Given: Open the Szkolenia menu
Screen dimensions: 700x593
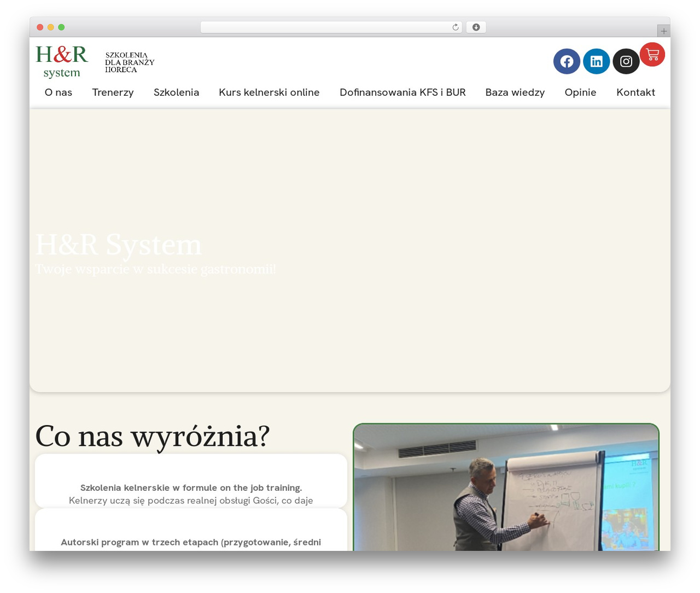Looking at the screenshot, I should click(x=176, y=92).
